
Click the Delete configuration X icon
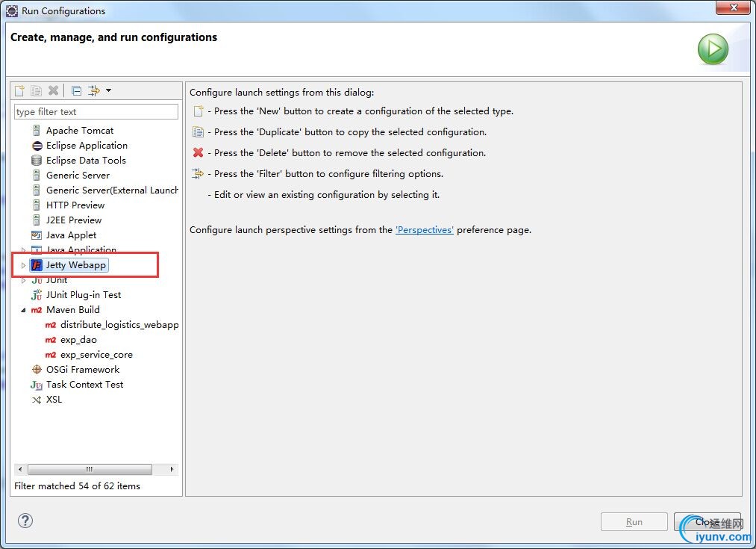[x=53, y=90]
